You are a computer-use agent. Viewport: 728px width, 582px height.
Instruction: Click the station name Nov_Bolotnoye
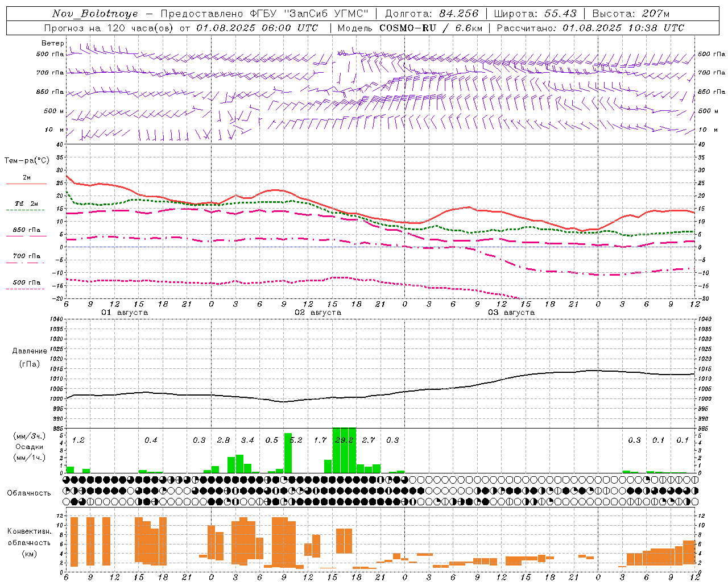pyautogui.click(x=95, y=14)
